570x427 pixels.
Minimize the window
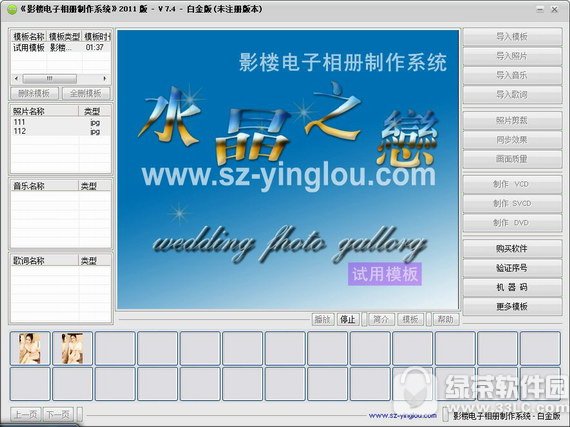(540, 10)
